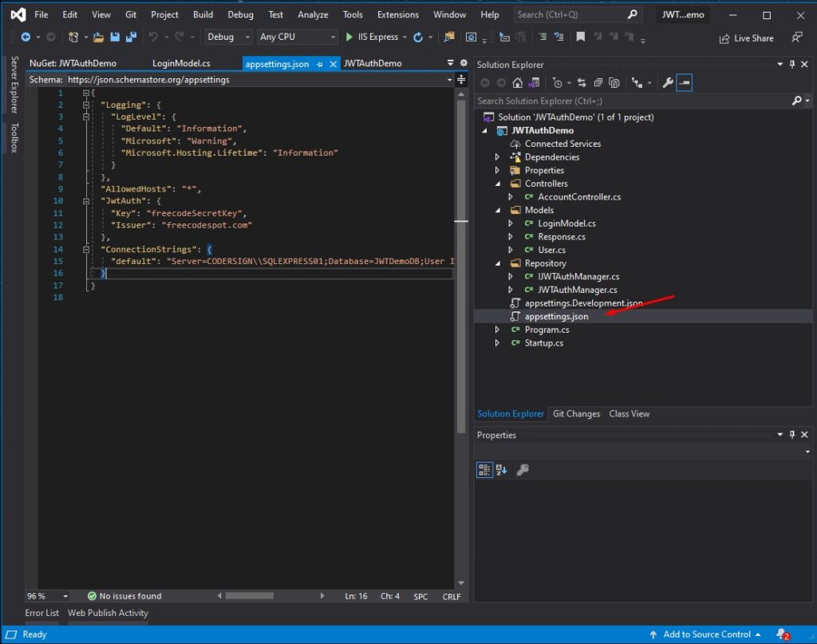Open the feedback icon beside Live Share

coord(796,38)
